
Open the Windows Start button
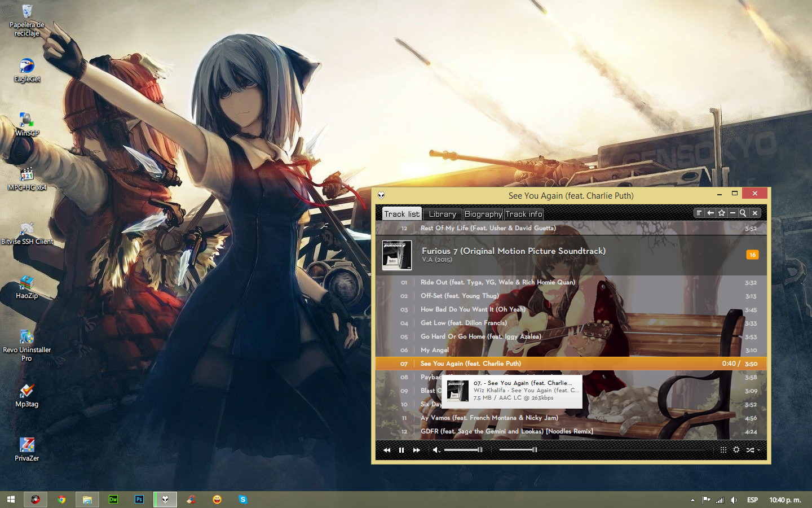click(x=11, y=500)
